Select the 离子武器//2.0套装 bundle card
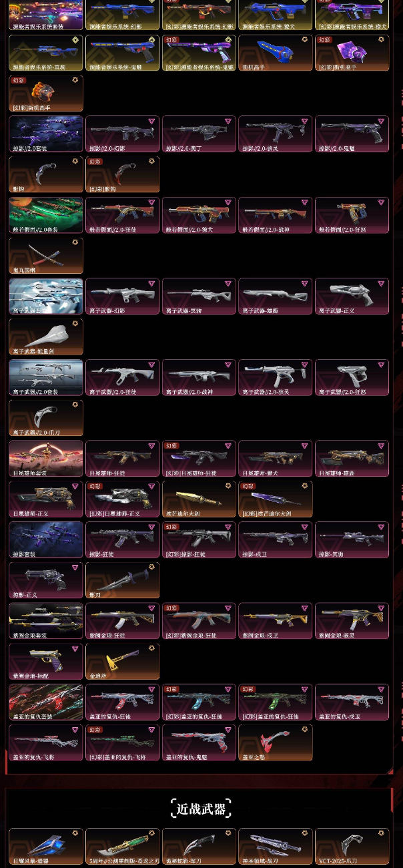The height and width of the screenshot is (868, 403). pyautogui.click(x=46, y=377)
